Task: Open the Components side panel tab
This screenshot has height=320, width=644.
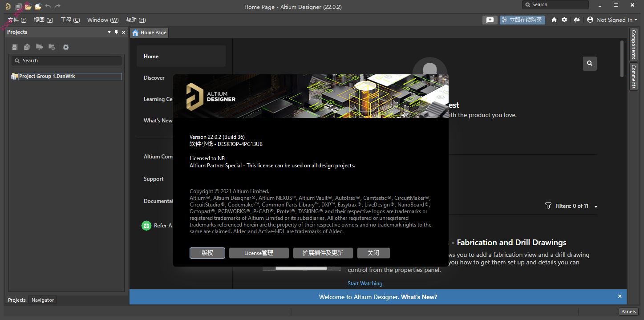Action: [633, 45]
